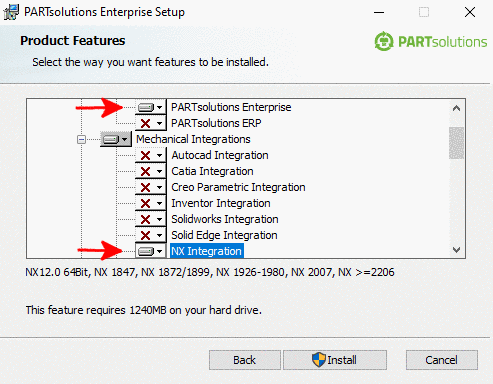The image size is (493, 384).
Task: Click the feature list scroll up arrow
Action: (457, 108)
